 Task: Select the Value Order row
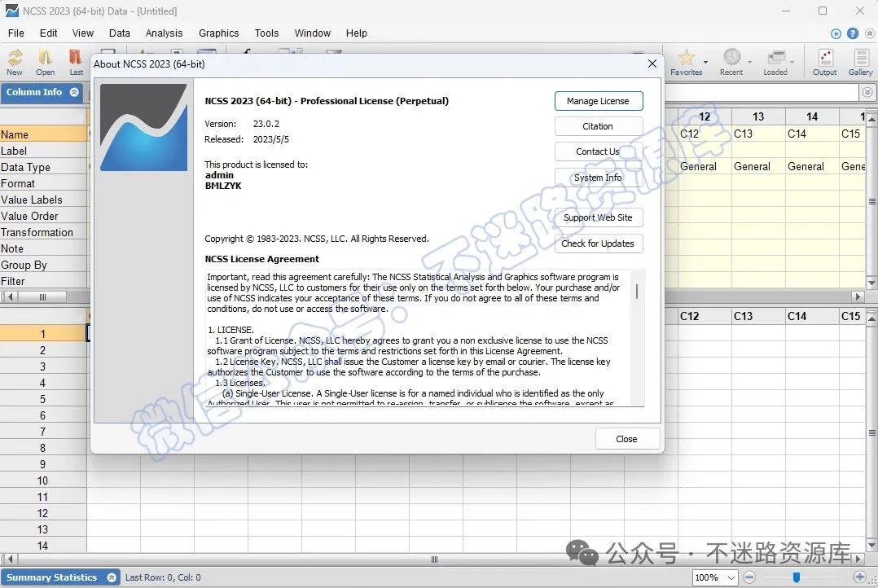pyautogui.click(x=44, y=216)
